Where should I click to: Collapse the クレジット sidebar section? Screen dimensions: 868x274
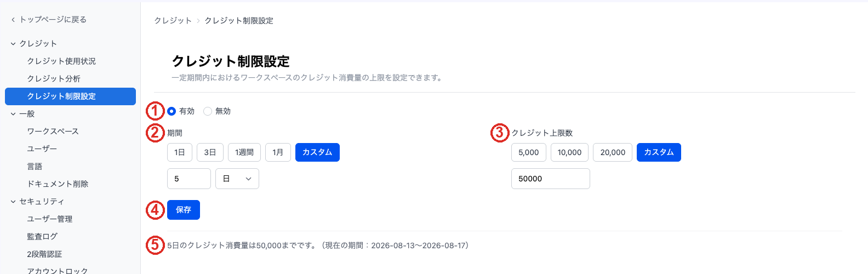(x=13, y=44)
